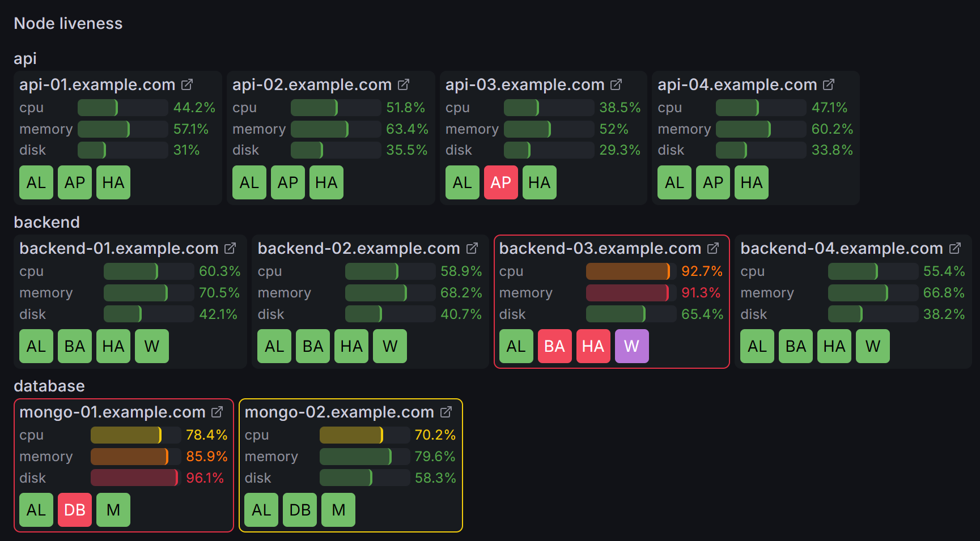Click the W badge on backend-01
The width and height of the screenshot is (980, 541).
(152, 346)
